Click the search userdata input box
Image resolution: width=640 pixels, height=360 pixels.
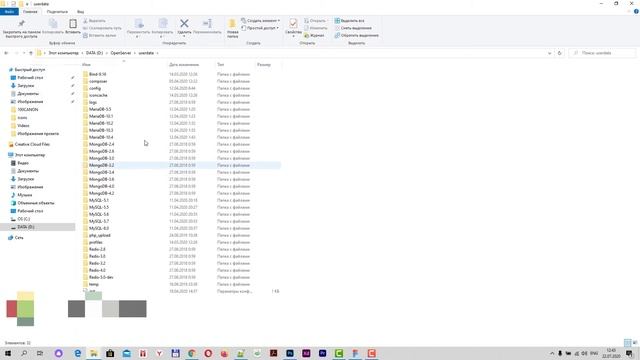coord(602,53)
